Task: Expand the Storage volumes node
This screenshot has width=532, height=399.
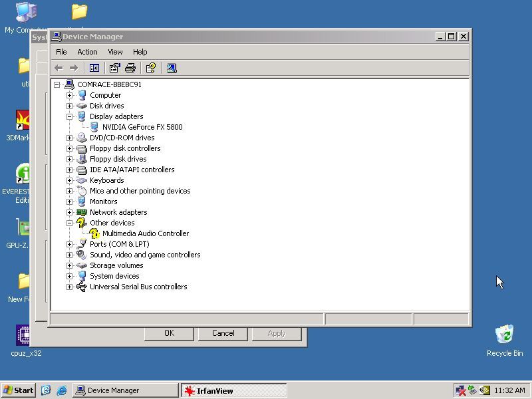Action: tap(69, 265)
